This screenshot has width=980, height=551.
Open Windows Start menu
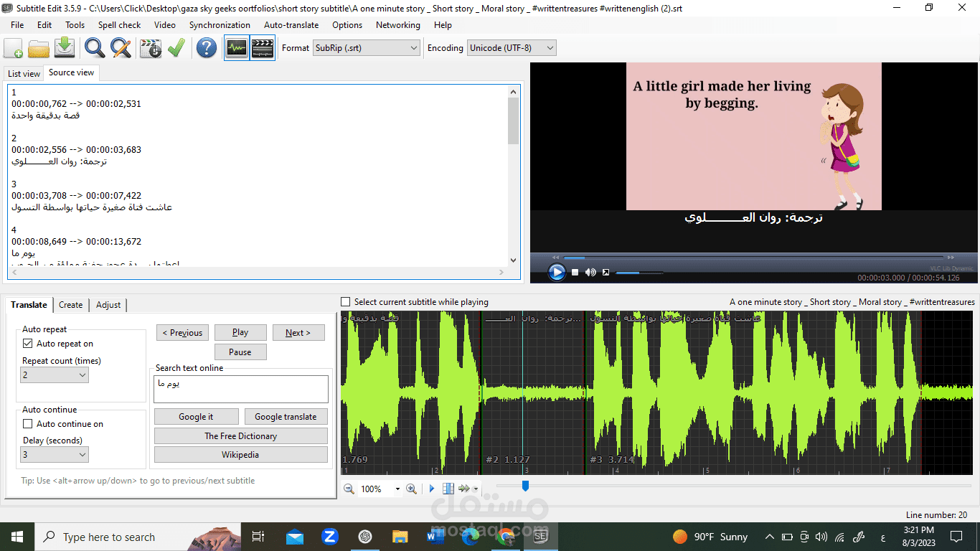point(17,537)
